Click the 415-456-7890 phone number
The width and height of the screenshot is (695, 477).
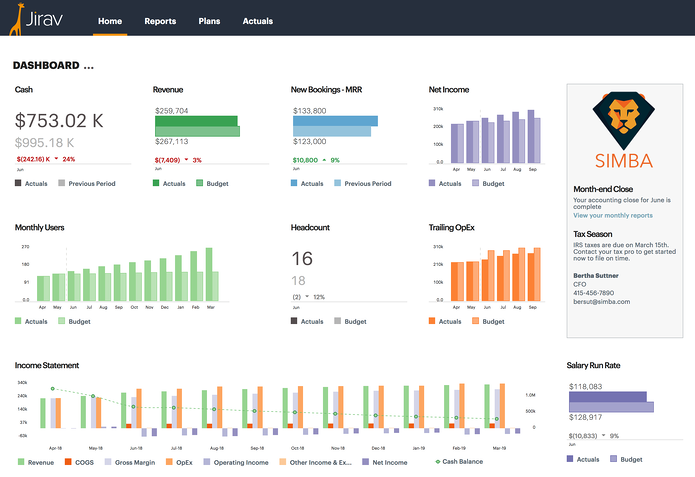593,293
